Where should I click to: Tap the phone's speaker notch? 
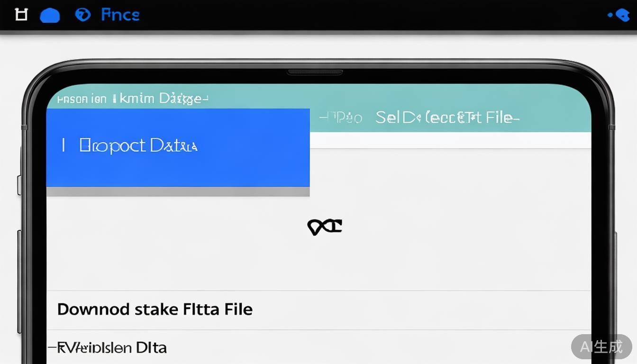click(x=315, y=72)
